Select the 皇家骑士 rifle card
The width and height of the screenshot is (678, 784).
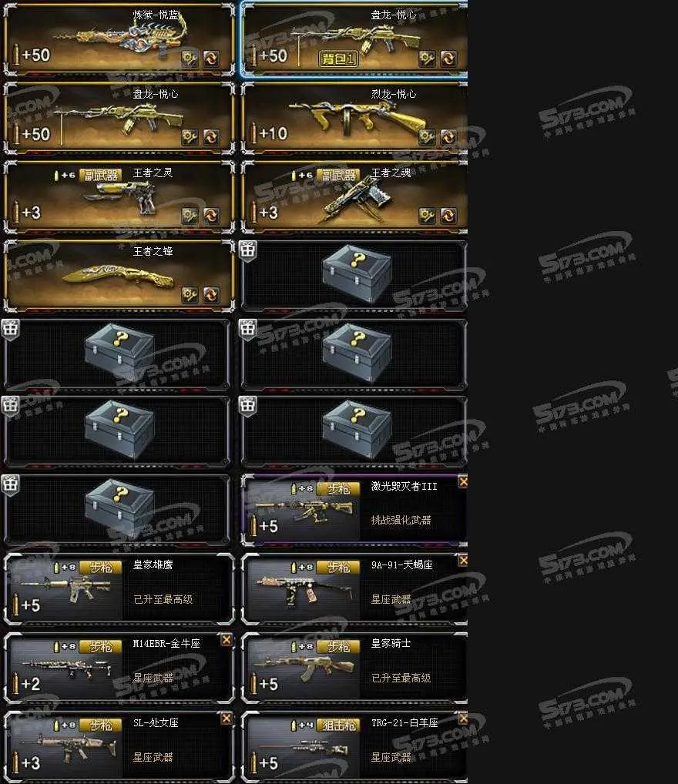(x=355, y=668)
